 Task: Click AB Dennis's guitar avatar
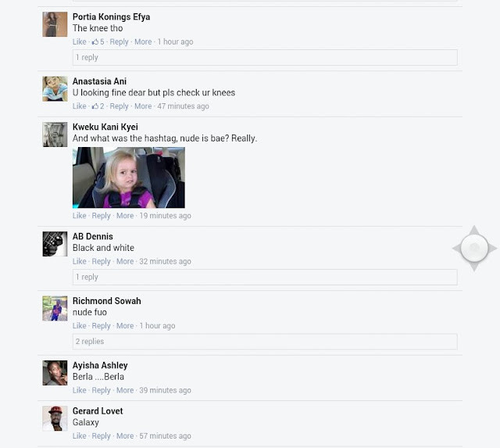point(55,244)
